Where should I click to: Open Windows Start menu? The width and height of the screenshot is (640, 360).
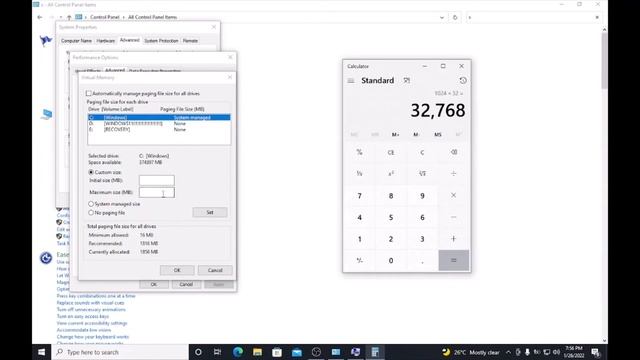pos(42,352)
